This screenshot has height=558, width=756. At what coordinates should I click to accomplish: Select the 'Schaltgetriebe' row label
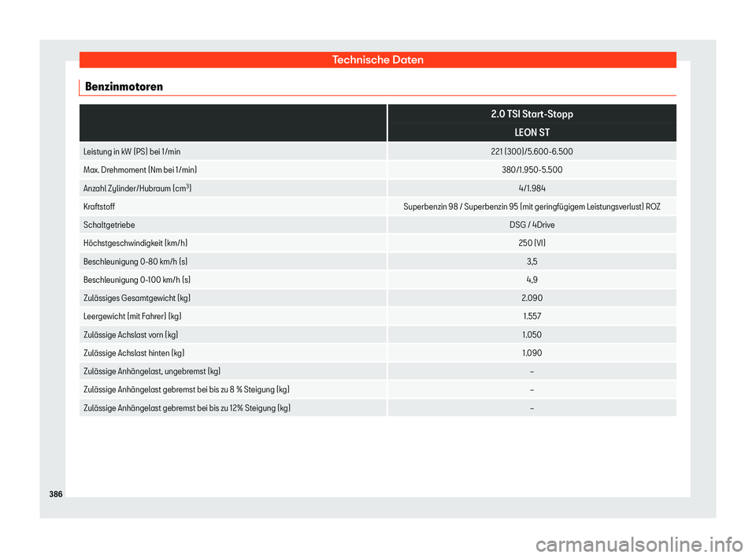[109, 225]
